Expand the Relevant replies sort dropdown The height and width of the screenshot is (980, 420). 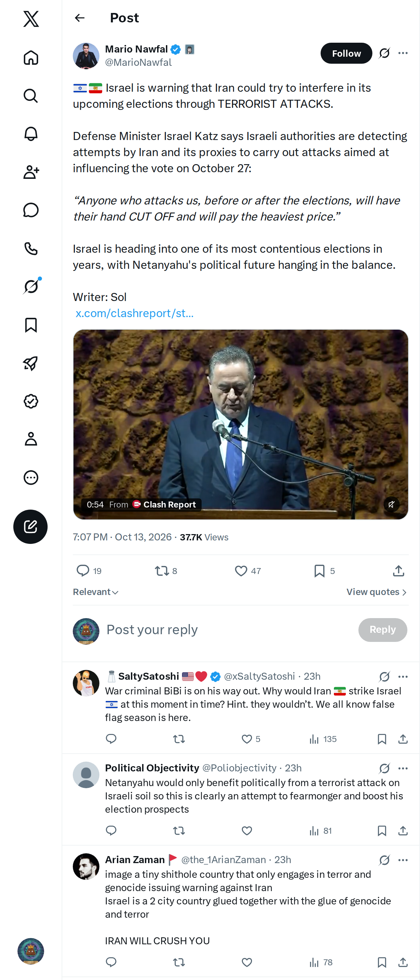96,592
